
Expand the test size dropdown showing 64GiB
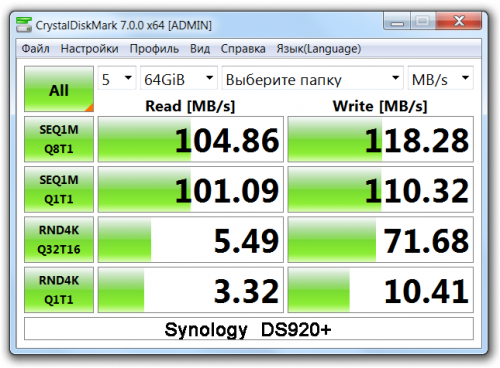pos(179,78)
